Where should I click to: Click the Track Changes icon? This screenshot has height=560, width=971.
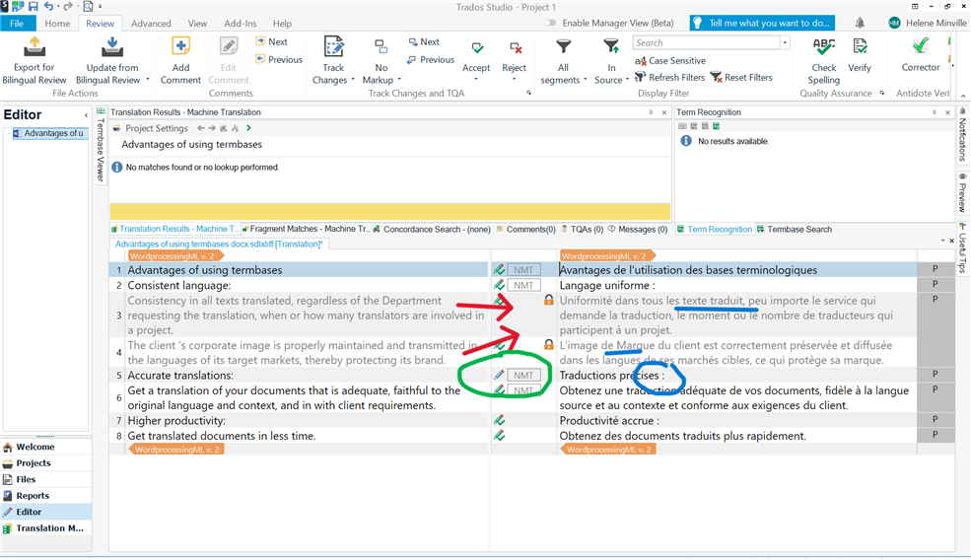[333, 47]
